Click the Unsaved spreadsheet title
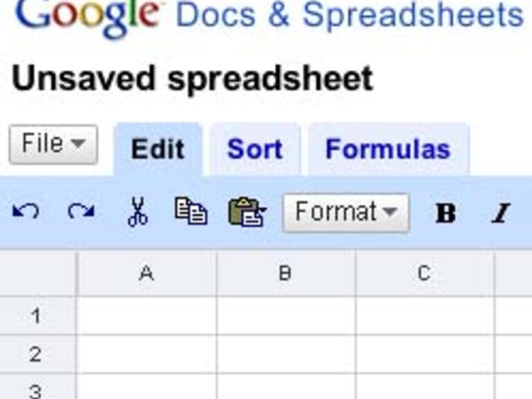The width and height of the screenshot is (532, 399). click(192, 79)
